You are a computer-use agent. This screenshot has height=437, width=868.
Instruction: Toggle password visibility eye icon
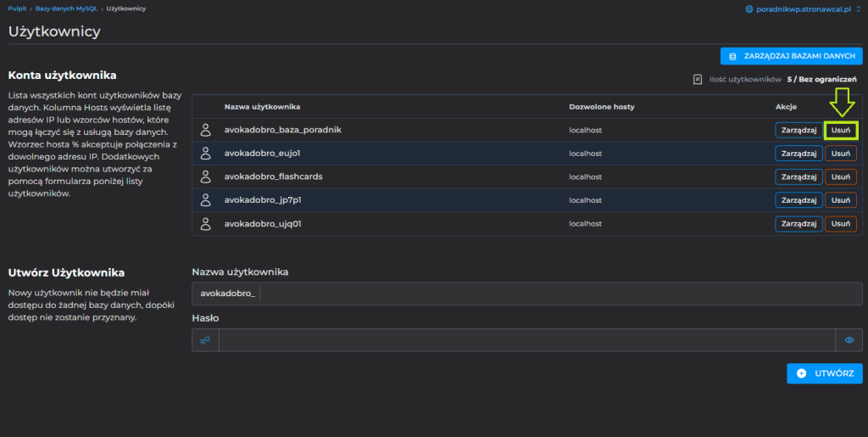coord(849,340)
